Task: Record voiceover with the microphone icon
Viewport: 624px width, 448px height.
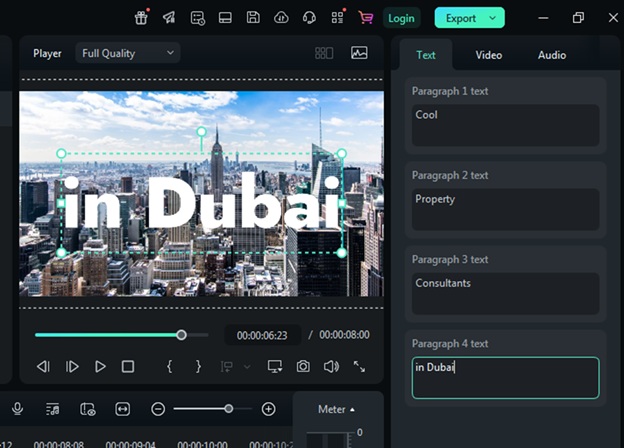Action: click(x=17, y=409)
